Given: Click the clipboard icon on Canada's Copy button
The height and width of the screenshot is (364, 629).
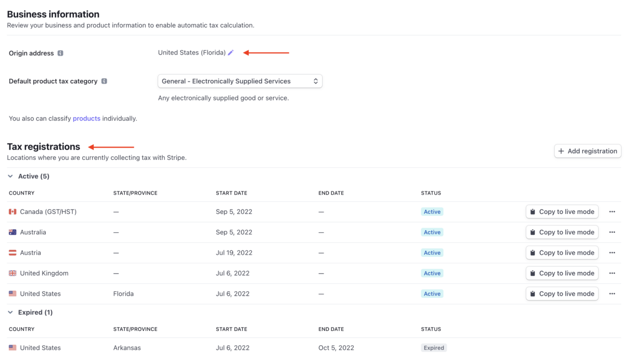Looking at the screenshot, I should click(533, 211).
